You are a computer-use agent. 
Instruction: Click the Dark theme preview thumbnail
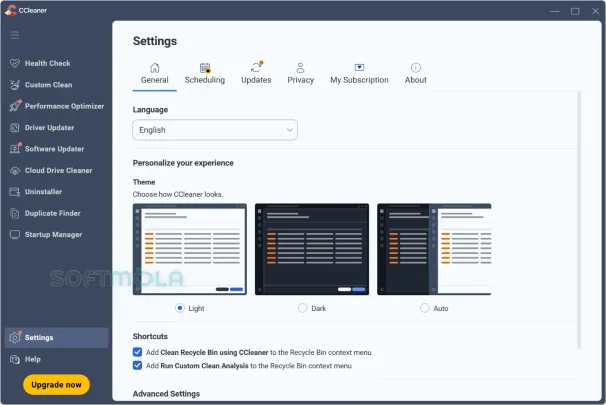tap(312, 249)
